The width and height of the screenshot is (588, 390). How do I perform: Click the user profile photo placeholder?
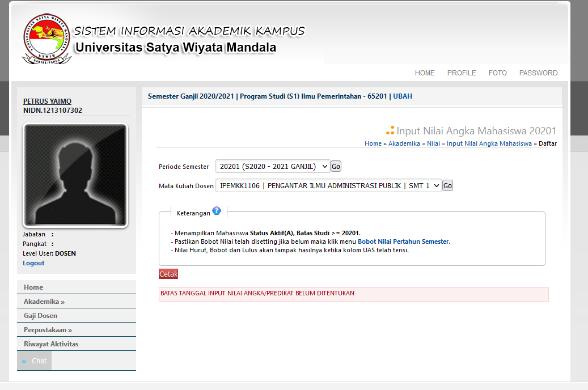coord(75,175)
